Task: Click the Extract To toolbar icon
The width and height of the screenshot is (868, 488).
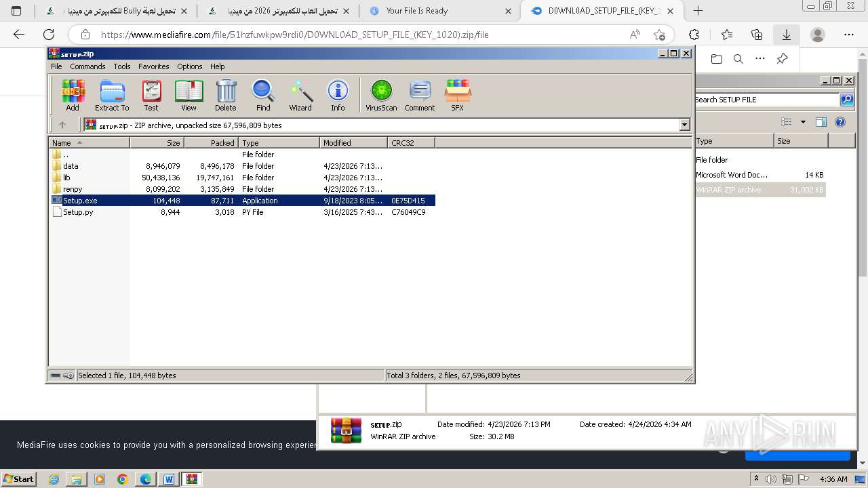Action: pos(112,95)
